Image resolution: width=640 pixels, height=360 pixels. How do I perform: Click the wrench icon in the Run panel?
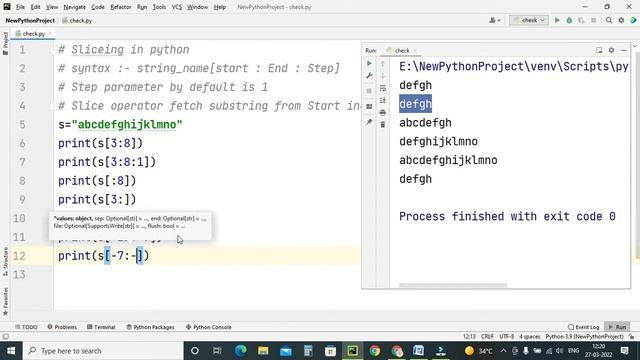pyautogui.click(x=369, y=76)
